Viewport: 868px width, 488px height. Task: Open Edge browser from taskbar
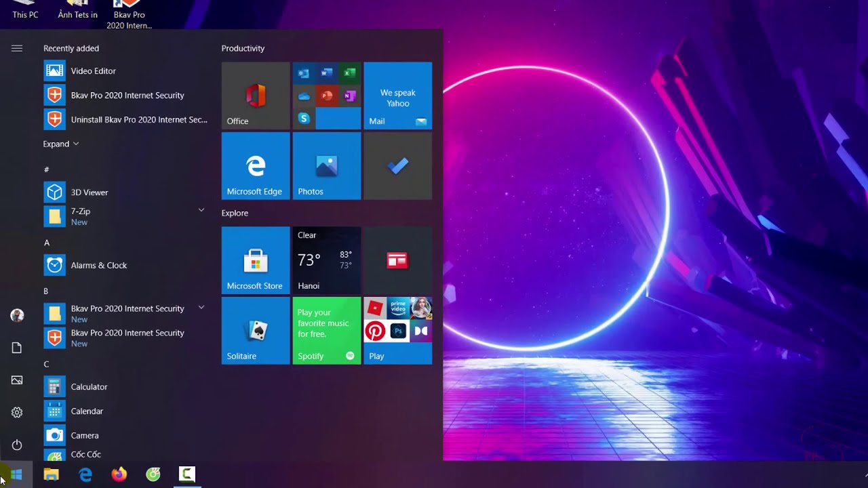[x=85, y=474]
